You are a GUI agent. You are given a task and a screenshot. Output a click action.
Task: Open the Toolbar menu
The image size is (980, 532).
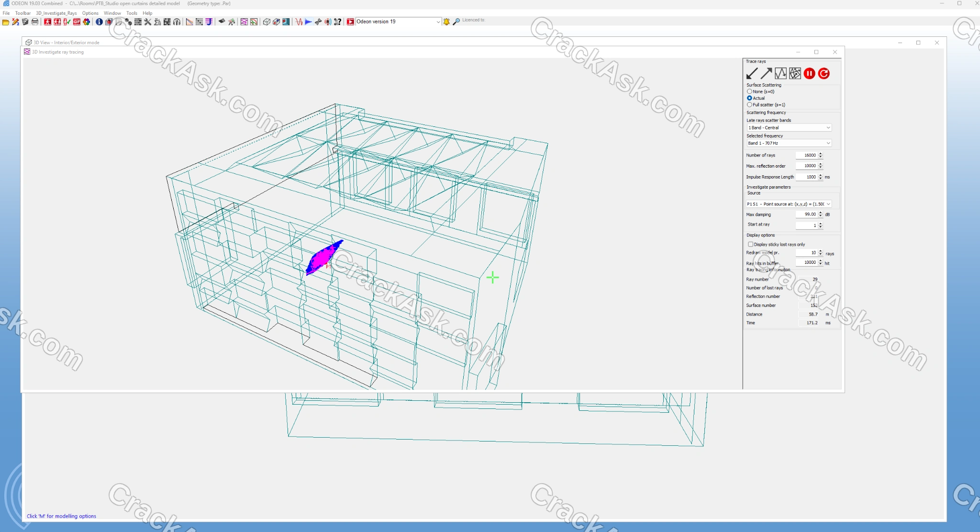point(23,13)
